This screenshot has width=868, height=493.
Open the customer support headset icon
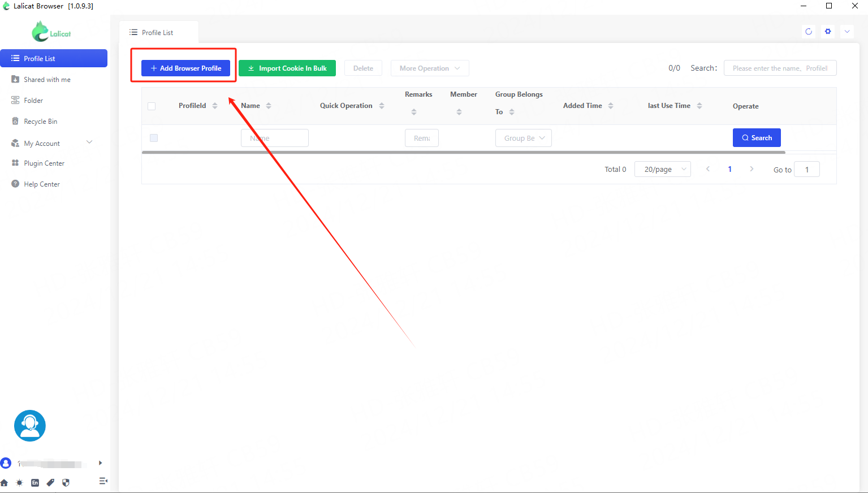[x=29, y=425]
